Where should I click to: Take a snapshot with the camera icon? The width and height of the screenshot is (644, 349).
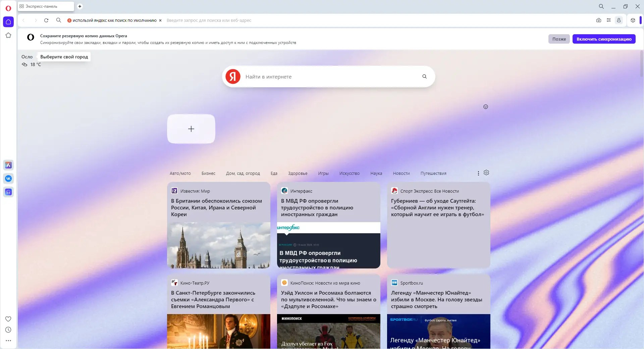point(599,20)
